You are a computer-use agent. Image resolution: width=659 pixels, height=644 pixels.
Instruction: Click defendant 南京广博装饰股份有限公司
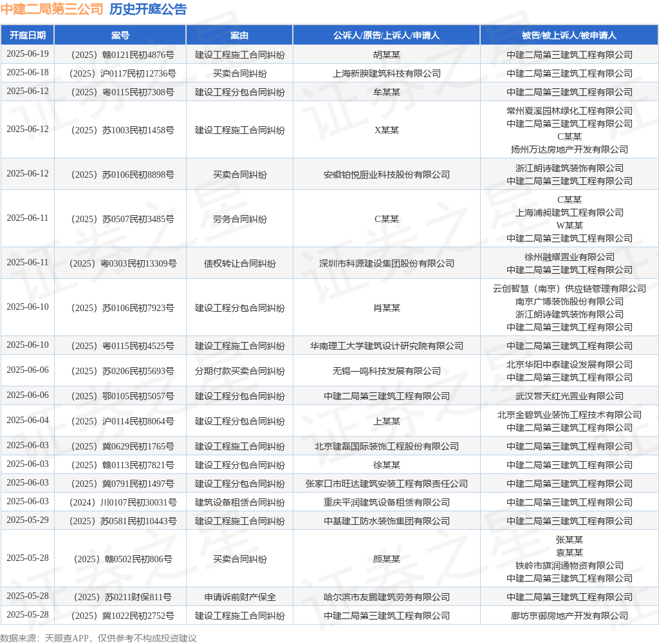(x=570, y=301)
